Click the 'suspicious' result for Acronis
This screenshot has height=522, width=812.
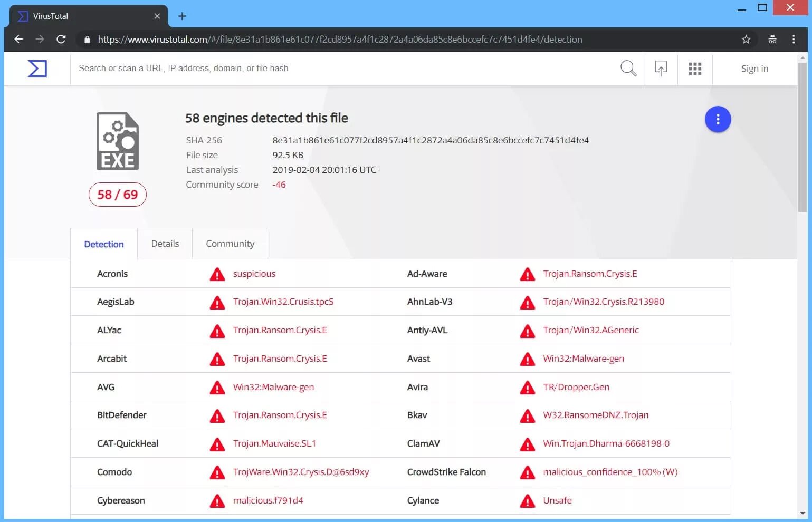point(254,274)
